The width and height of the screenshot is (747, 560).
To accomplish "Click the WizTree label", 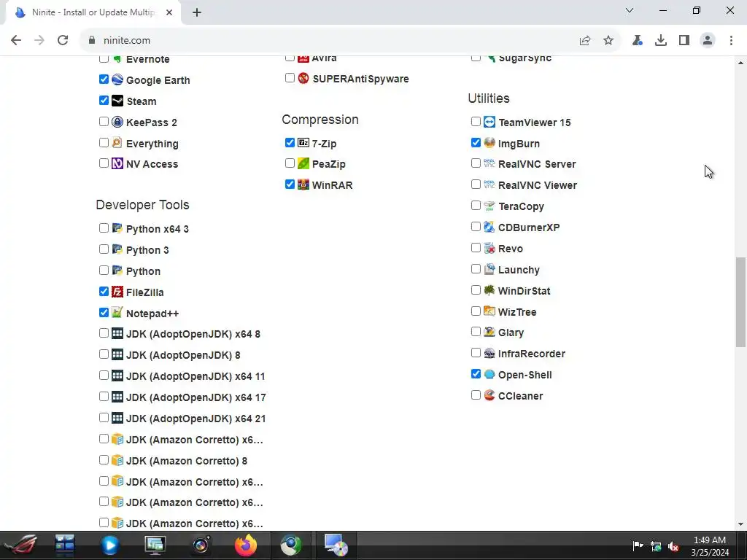I will point(517,312).
